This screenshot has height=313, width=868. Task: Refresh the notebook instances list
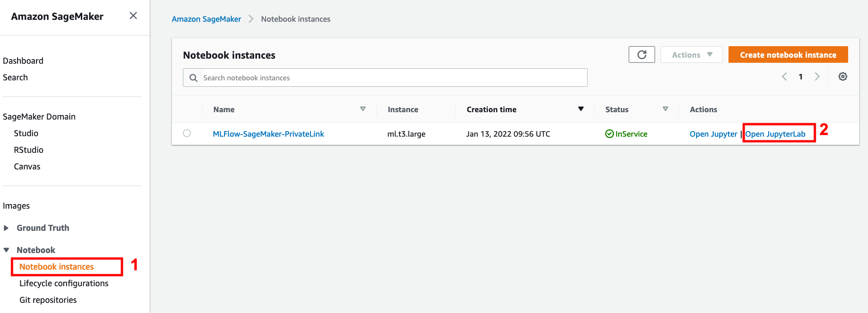642,54
